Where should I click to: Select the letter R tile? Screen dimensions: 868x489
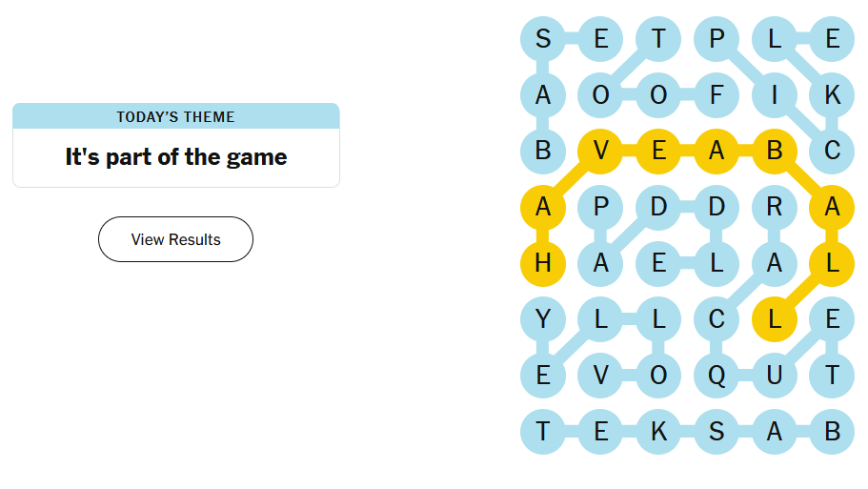(774, 208)
